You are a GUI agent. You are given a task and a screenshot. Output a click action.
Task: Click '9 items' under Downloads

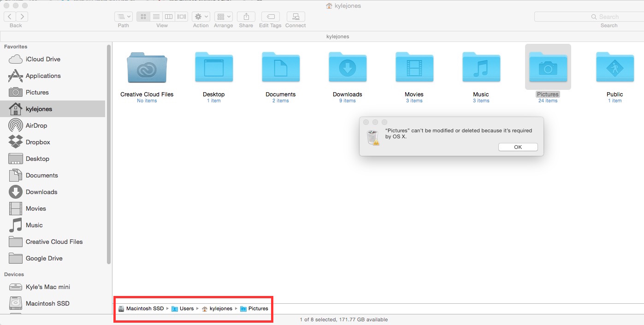(348, 101)
